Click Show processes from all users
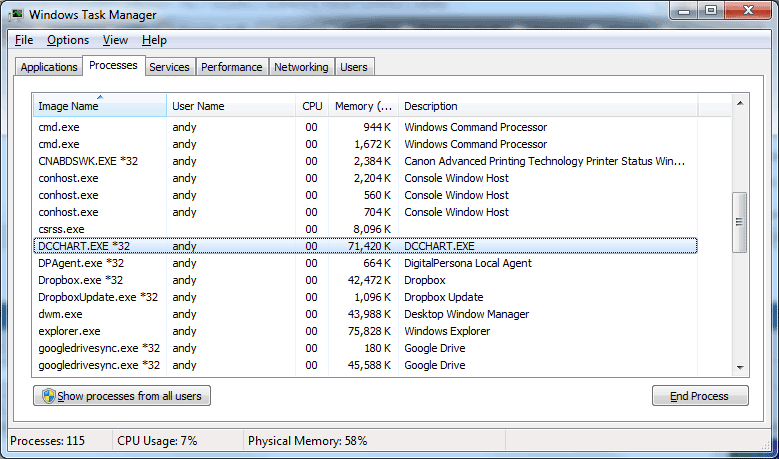779x459 pixels. 122,396
